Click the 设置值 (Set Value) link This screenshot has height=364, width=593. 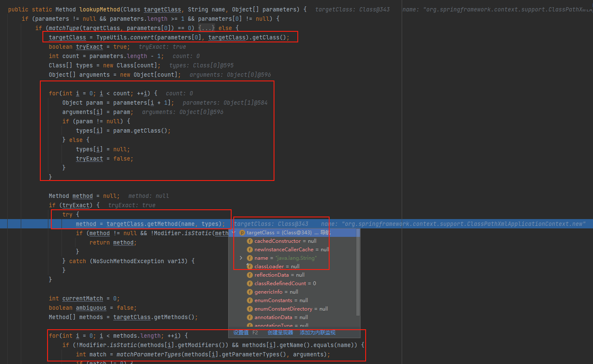click(241, 333)
